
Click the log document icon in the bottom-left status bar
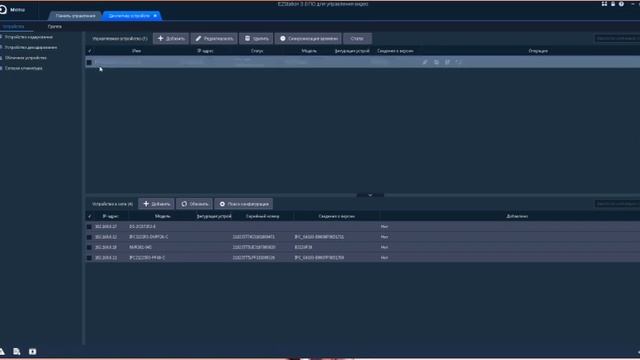click(x=17, y=351)
